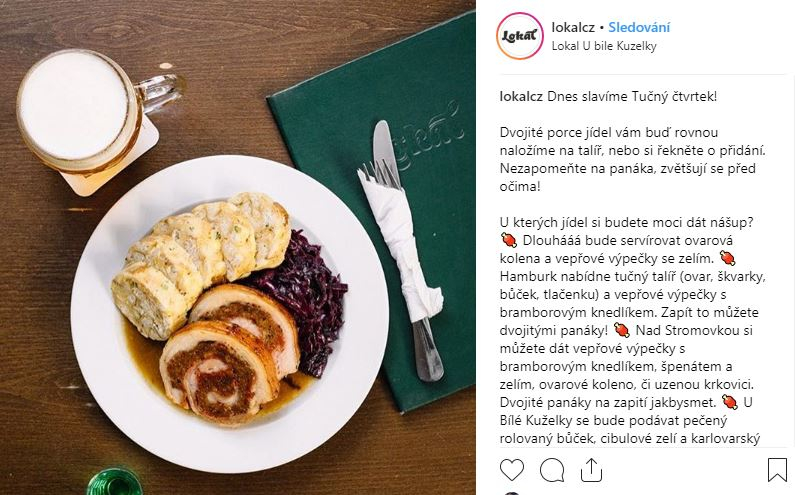Open lokalcz username in the post header
This screenshot has height=495, width=795.
click(573, 27)
